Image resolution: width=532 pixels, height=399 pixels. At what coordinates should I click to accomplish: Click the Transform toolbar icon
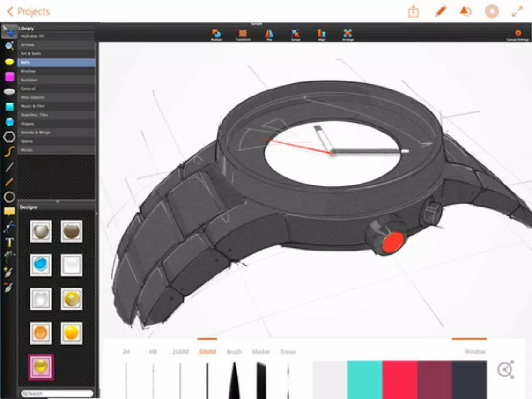(x=243, y=34)
